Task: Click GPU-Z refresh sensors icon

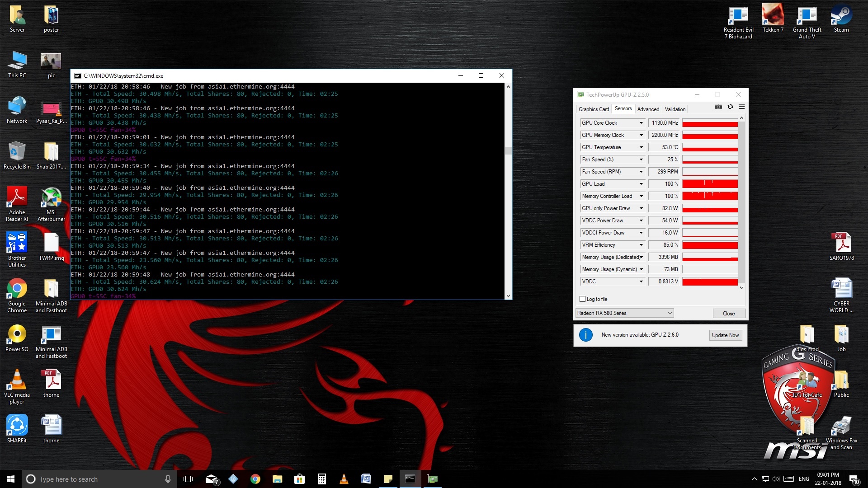Action: 730,107
